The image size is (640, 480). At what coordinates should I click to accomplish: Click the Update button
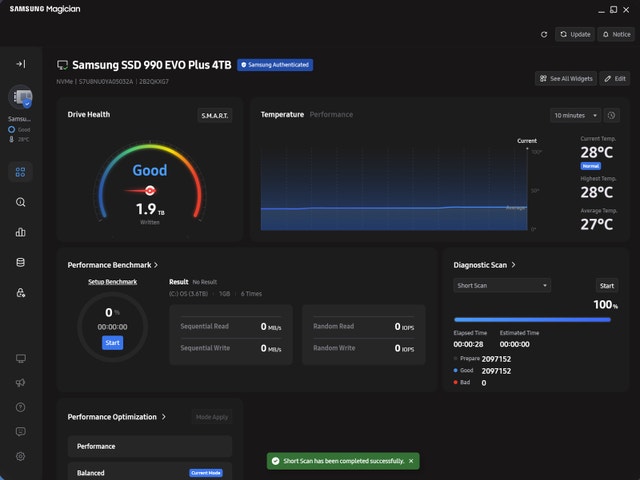(575, 34)
